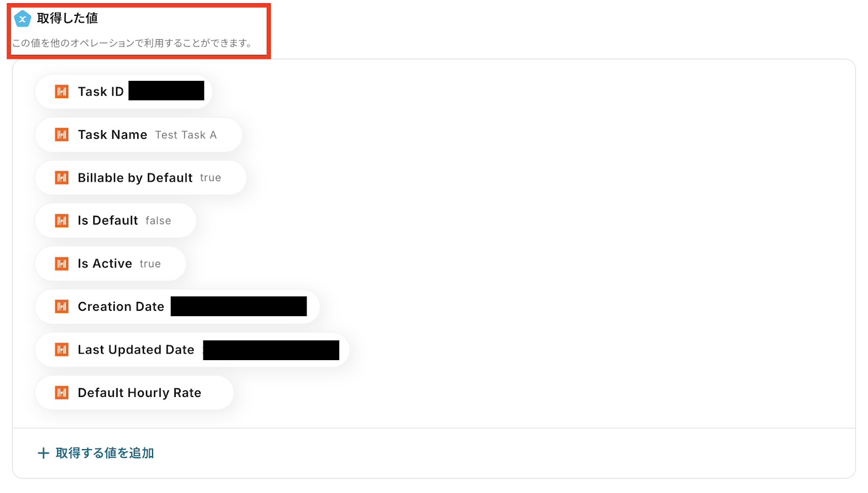Image resolution: width=868 pixels, height=493 pixels.
Task: Click the plus icon to add a value
Action: 43,453
